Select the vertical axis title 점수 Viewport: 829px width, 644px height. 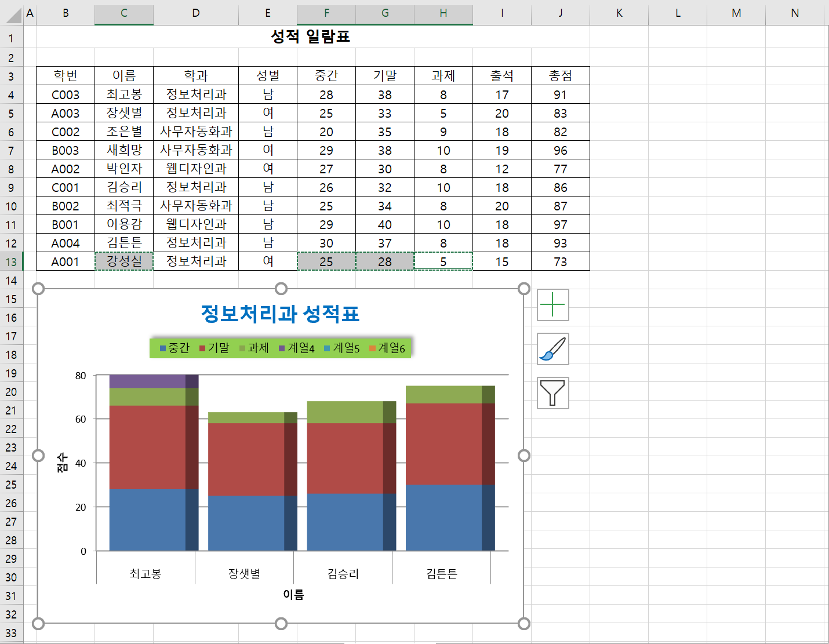[62, 463]
